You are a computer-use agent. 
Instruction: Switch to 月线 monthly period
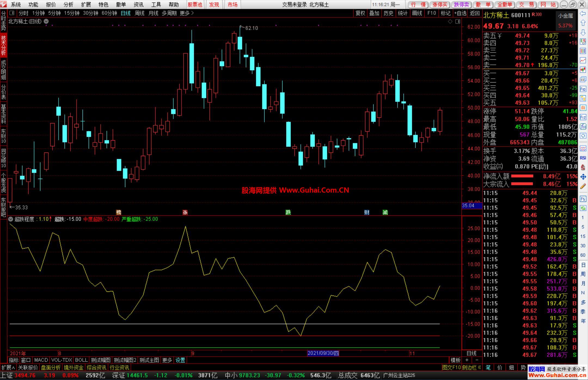click(153, 13)
